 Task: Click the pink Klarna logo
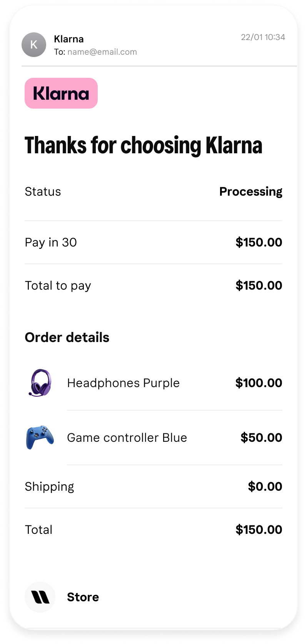(61, 93)
